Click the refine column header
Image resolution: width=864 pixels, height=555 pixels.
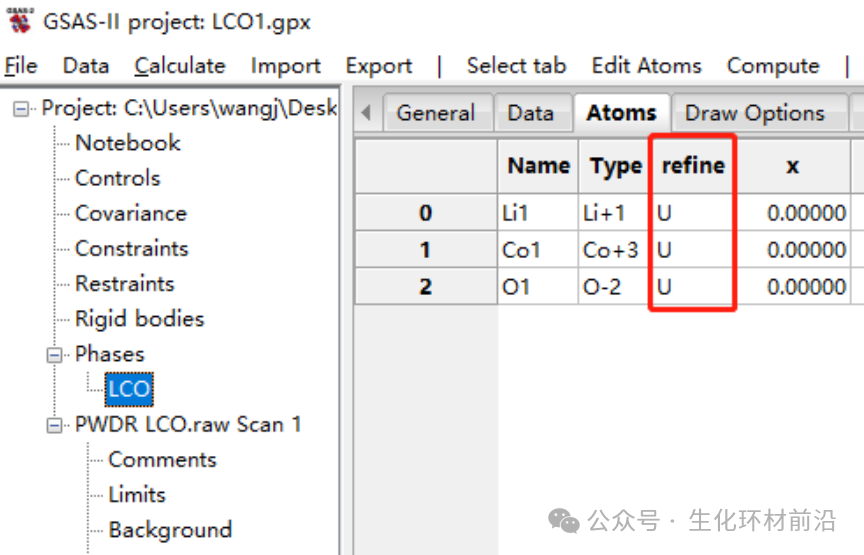pos(693,165)
